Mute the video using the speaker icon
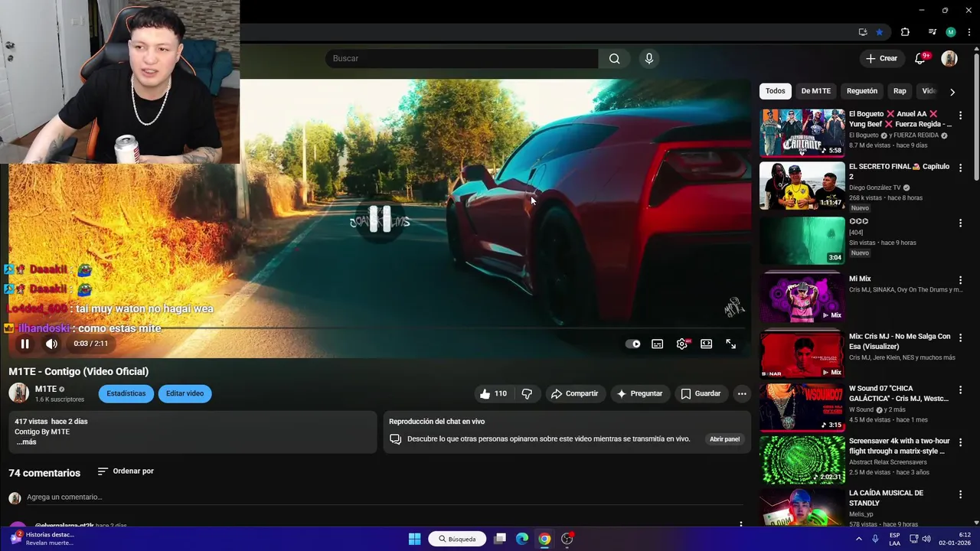Screen dimensions: 980x551 click(x=51, y=344)
